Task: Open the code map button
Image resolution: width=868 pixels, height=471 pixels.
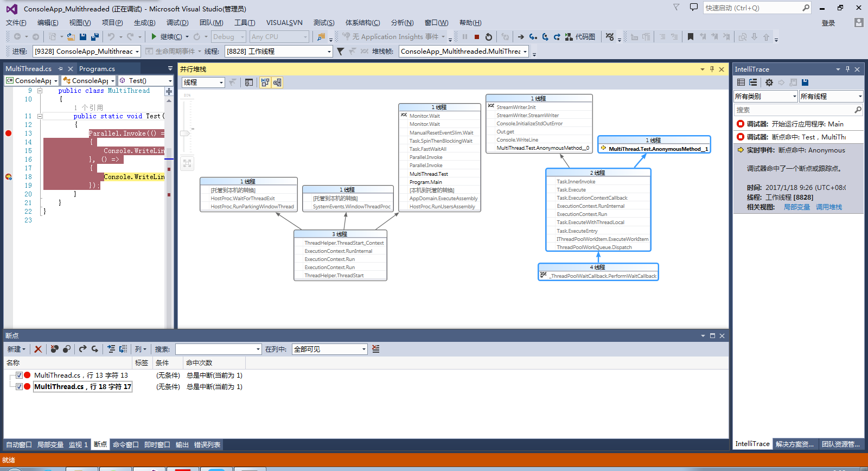Action: point(580,37)
